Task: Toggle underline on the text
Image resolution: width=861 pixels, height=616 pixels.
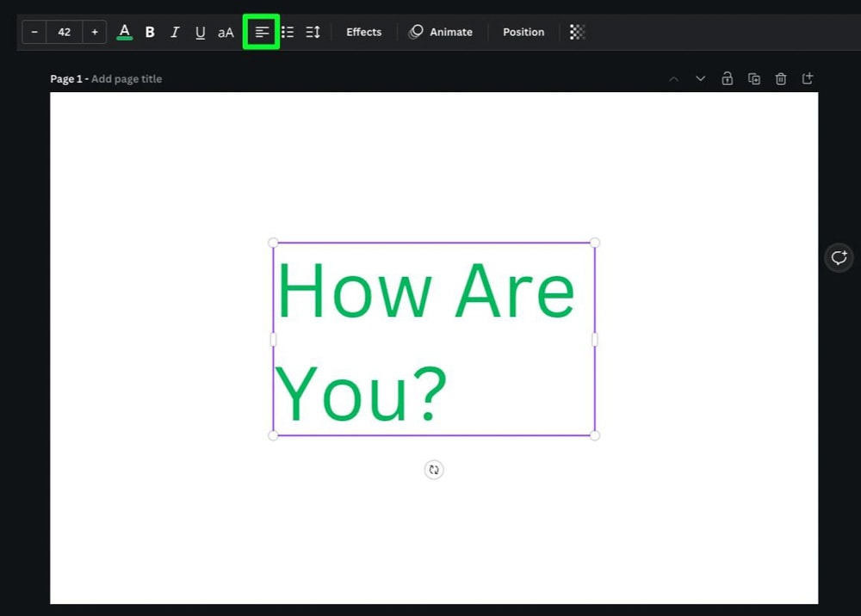Action: (201, 32)
